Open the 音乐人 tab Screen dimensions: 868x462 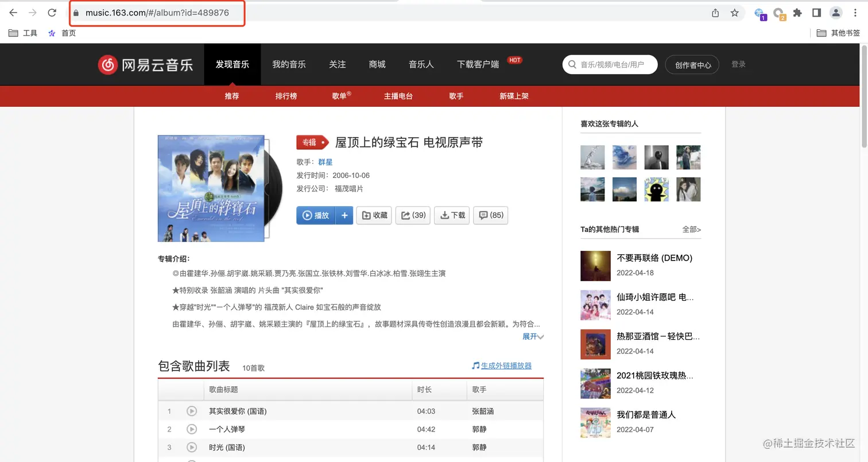click(x=421, y=64)
